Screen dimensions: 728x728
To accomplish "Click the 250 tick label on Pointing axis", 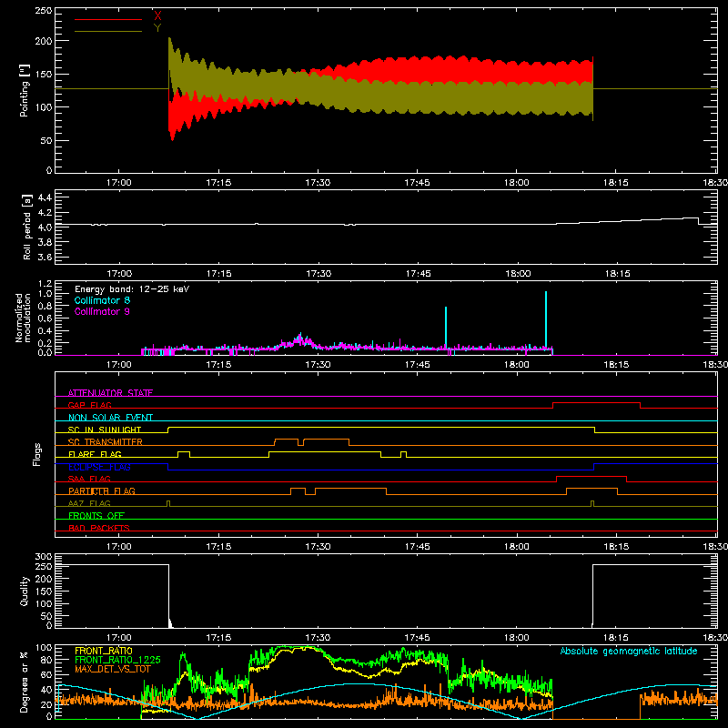I will [x=44, y=11].
